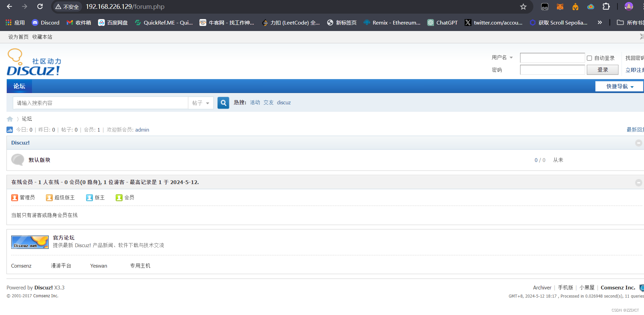Reload the forum page
The height and width of the screenshot is (315, 644).
(x=40, y=6)
